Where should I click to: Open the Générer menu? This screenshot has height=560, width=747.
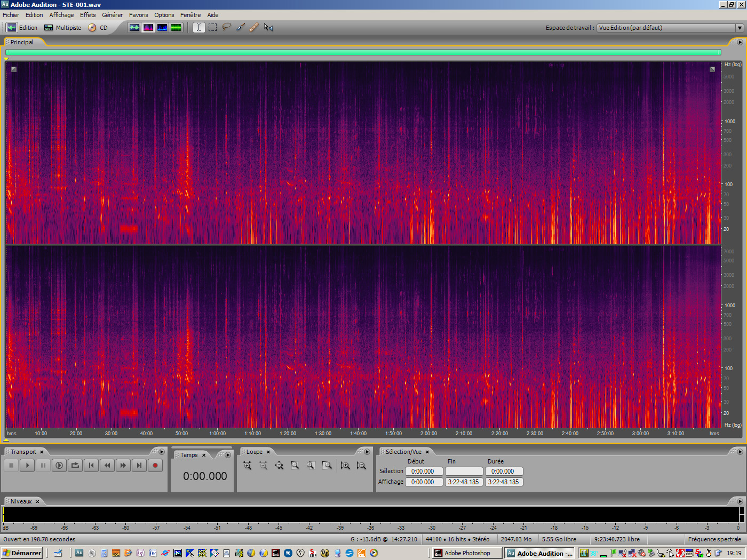[x=112, y=14]
